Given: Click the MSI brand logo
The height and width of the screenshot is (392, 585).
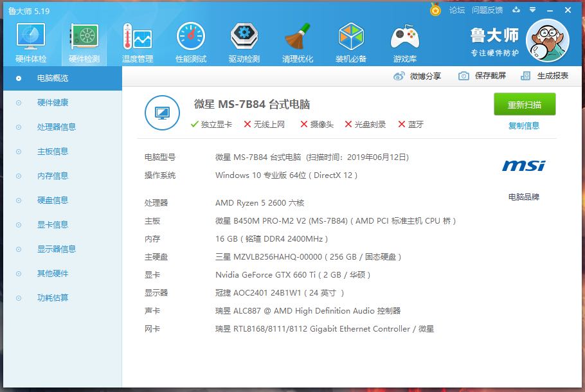Looking at the screenshot, I should coord(524,166).
